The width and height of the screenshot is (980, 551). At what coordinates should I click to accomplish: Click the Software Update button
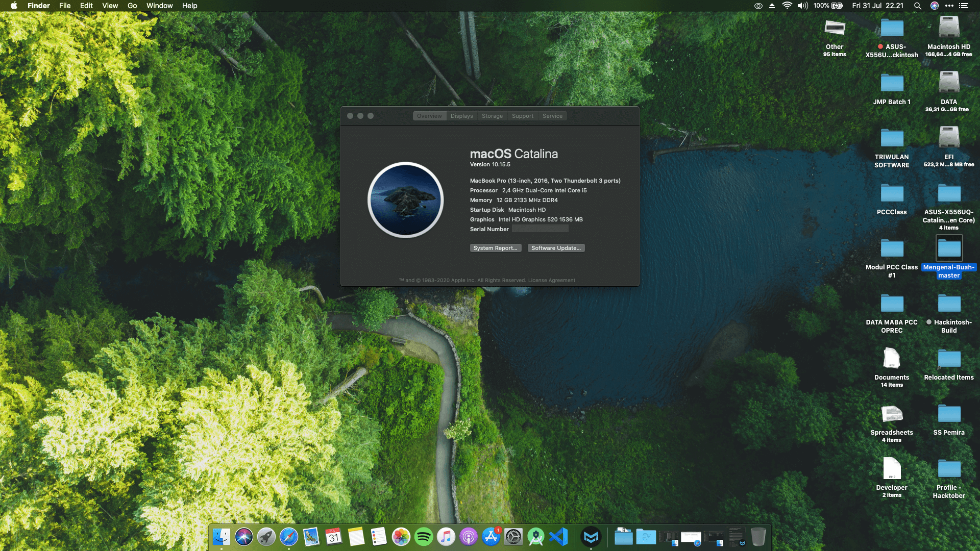pyautogui.click(x=556, y=248)
